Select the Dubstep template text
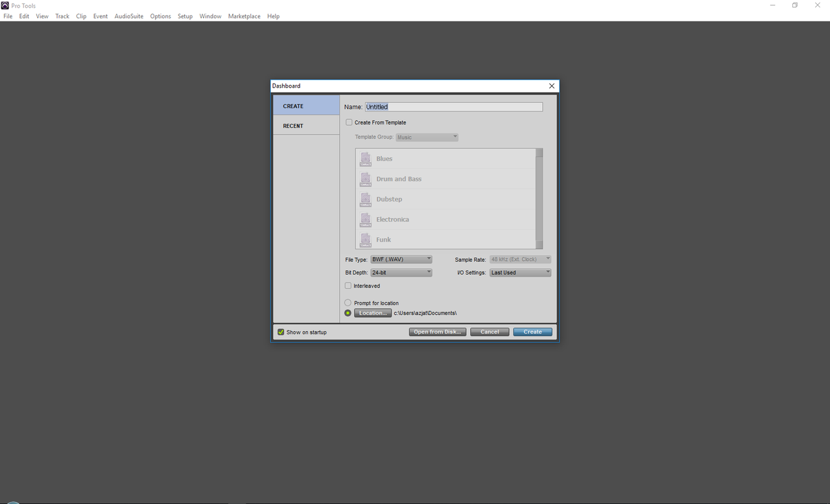 [389, 199]
